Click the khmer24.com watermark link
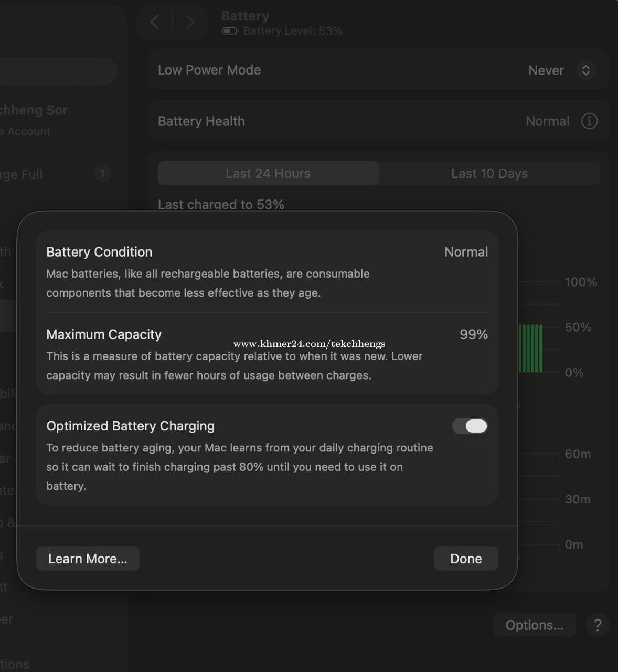618x672 pixels. (309, 344)
